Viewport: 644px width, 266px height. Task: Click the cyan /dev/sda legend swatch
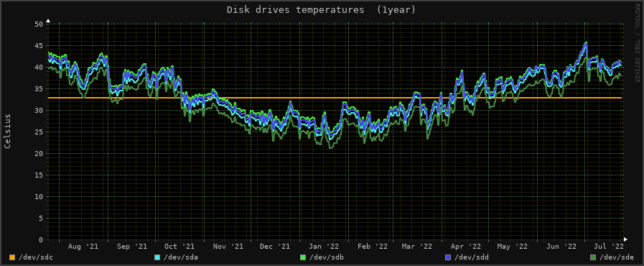(x=157, y=258)
